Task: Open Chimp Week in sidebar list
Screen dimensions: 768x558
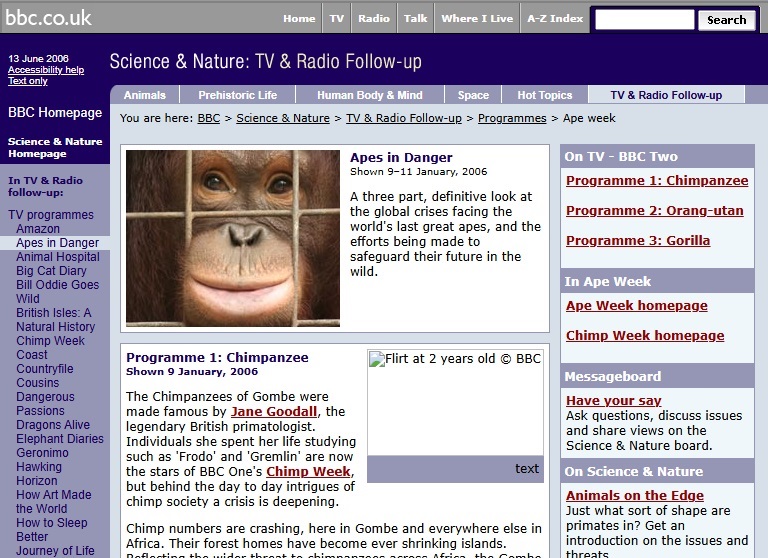Action: tap(50, 341)
